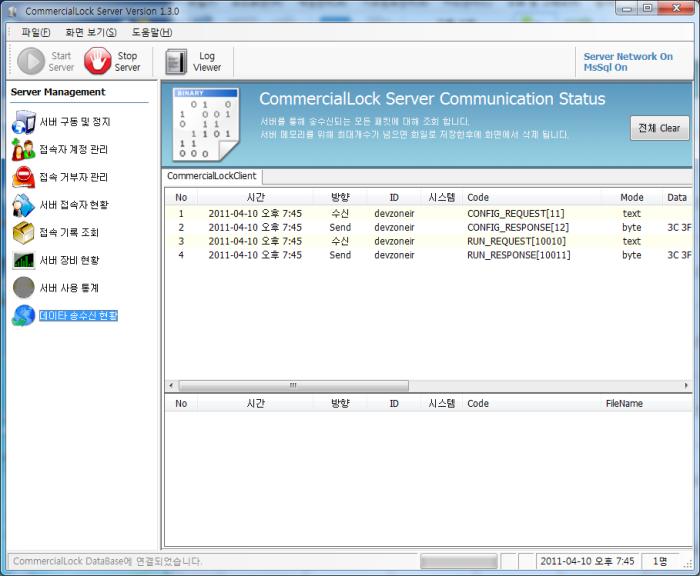Sort upper table by 방향 column
Screen dimensions: 700x576
pos(340,197)
